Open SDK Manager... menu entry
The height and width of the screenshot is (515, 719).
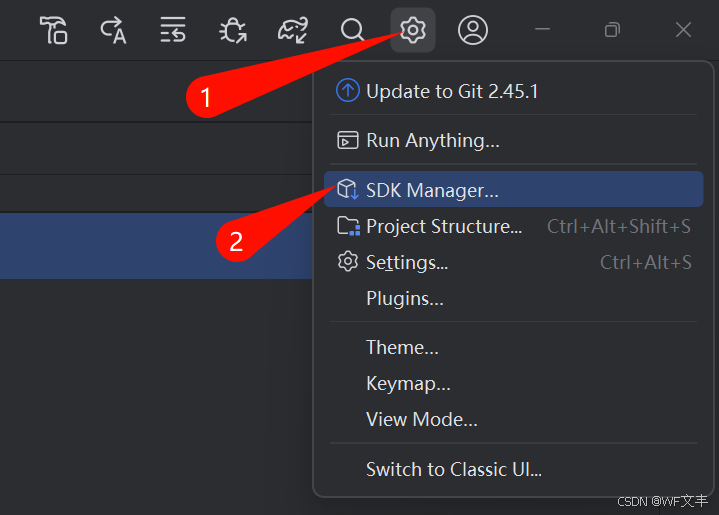tap(432, 190)
